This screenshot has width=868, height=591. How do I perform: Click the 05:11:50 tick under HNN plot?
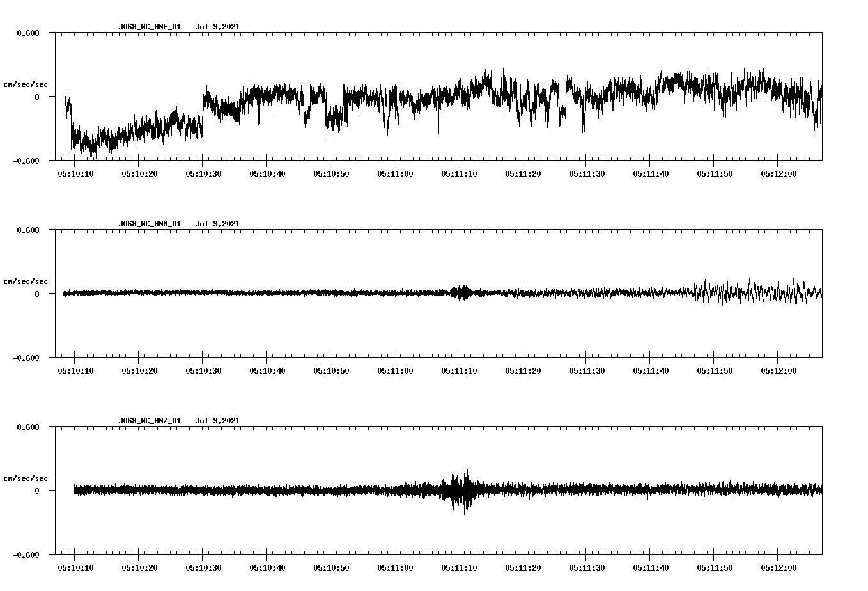coord(715,370)
